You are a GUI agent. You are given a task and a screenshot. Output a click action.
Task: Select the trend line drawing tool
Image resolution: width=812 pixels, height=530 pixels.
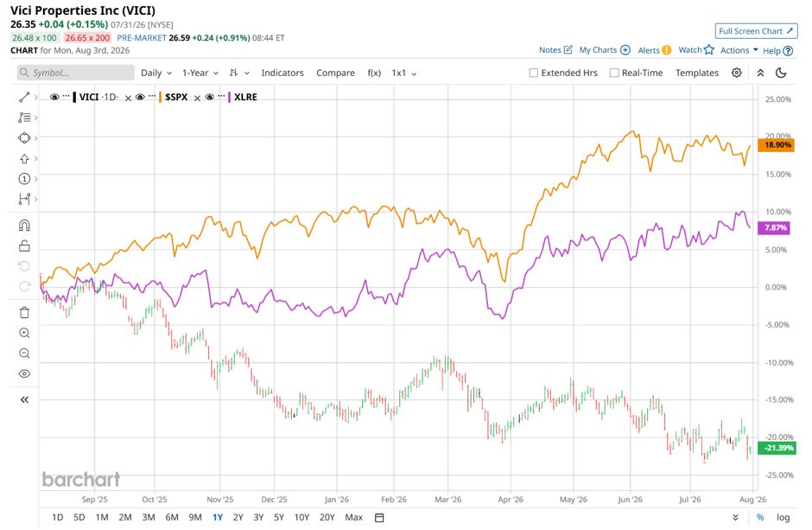(x=24, y=97)
